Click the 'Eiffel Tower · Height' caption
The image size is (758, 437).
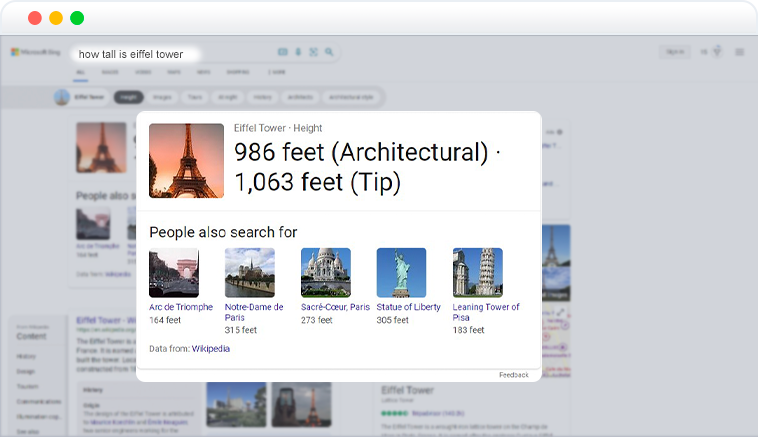pyautogui.click(x=278, y=128)
